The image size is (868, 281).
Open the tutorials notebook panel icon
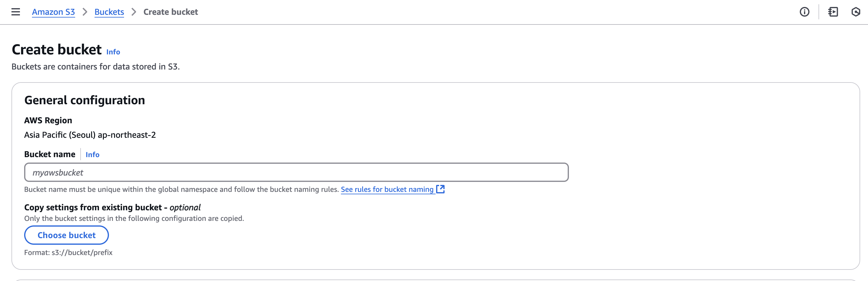pos(833,12)
